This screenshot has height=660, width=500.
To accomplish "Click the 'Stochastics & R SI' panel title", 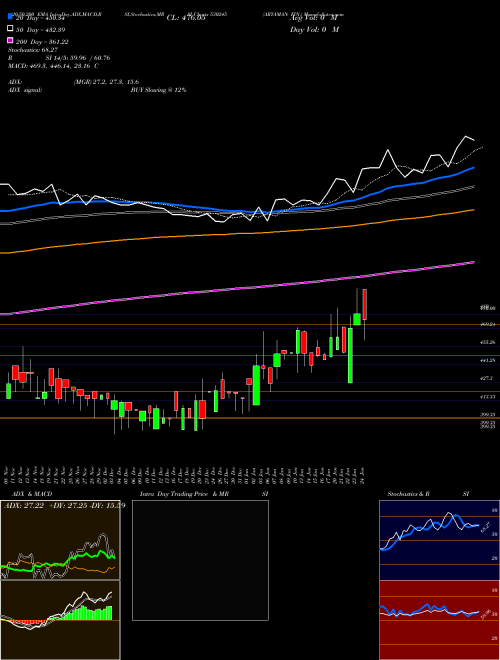I will point(428,494).
